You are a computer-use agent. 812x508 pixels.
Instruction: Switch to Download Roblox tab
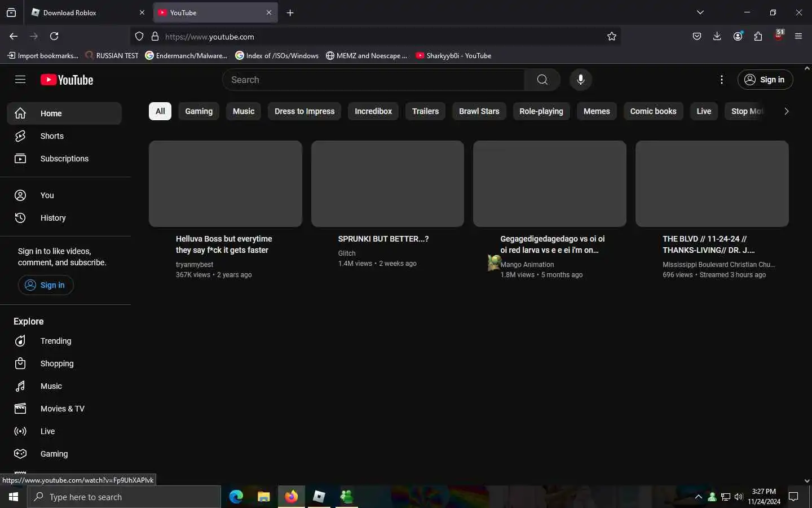click(87, 12)
